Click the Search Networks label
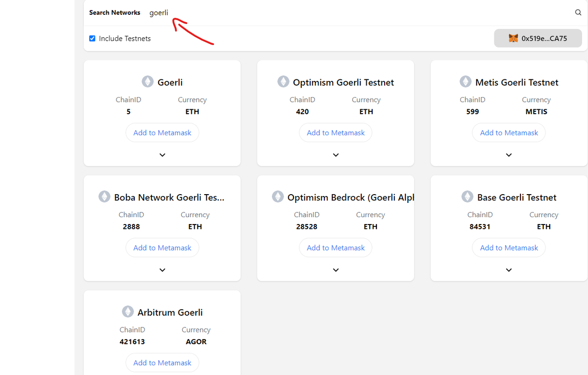 click(115, 13)
